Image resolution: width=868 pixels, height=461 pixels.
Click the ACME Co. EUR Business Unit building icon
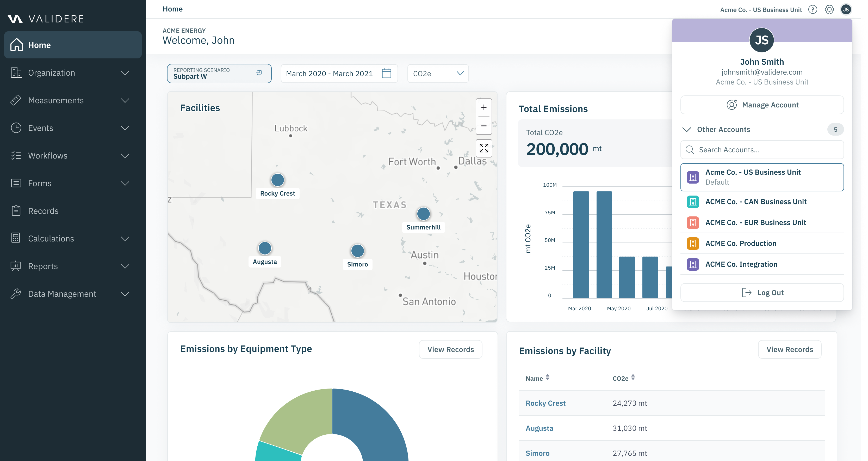(693, 223)
